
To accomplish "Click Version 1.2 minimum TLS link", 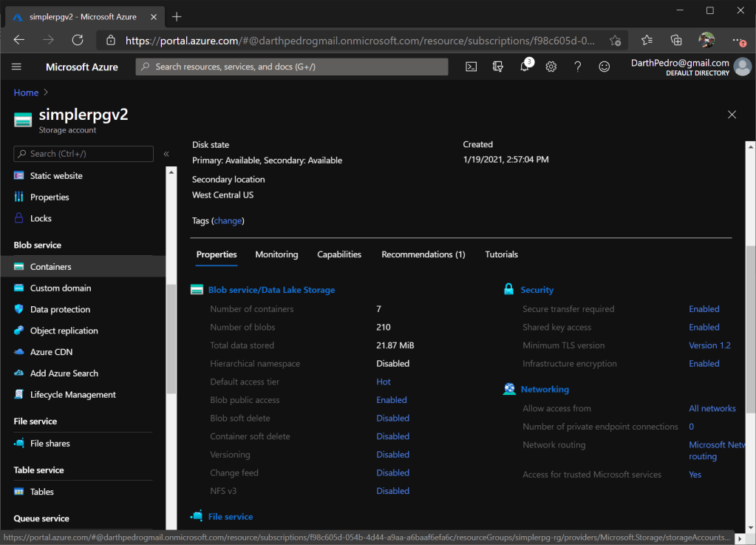I will tap(709, 345).
